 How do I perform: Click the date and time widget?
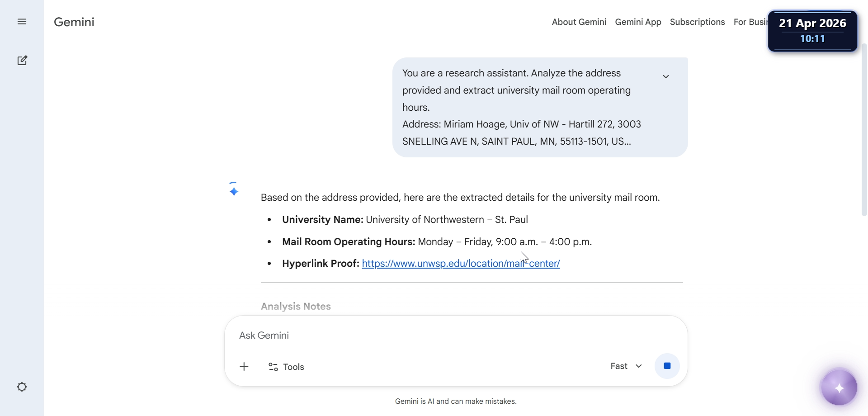[812, 31]
